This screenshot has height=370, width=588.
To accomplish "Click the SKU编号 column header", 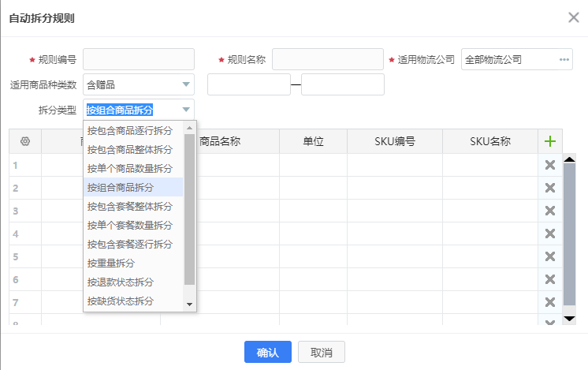I will click(x=395, y=141).
